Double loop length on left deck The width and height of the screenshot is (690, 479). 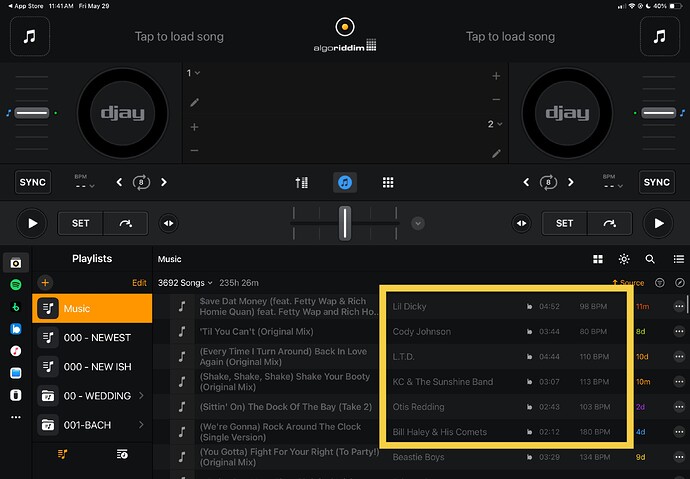pyautogui.click(x=164, y=182)
